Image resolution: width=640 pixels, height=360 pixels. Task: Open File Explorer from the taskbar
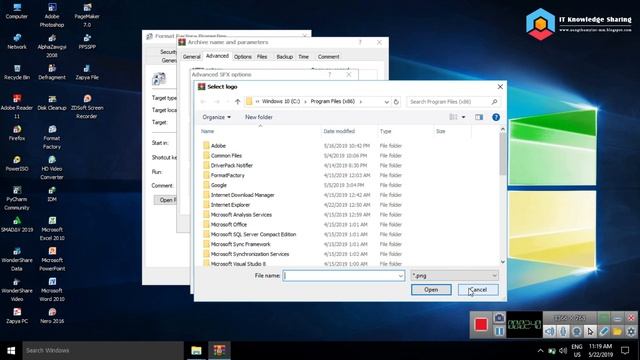(x=196, y=351)
